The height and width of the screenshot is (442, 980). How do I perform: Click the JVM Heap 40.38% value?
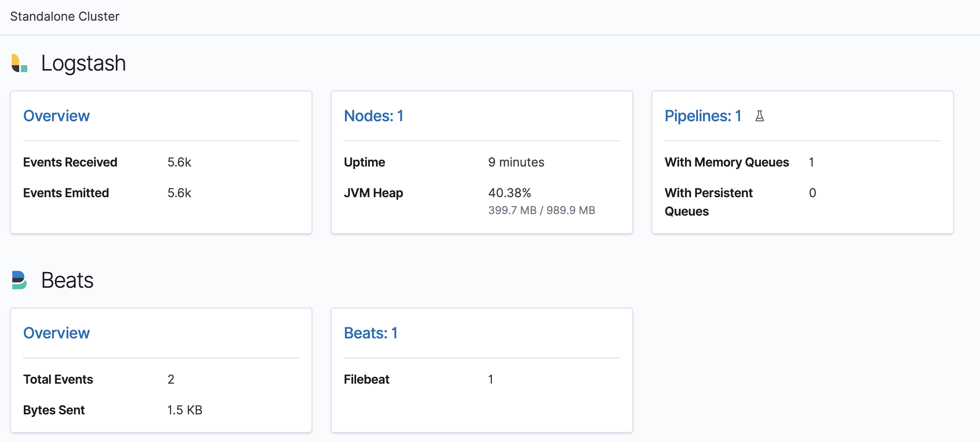tap(510, 193)
